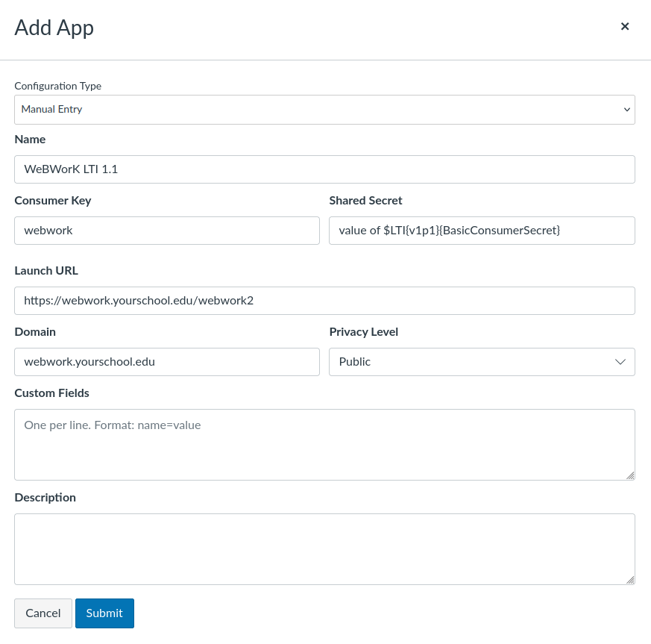Click the Privacy Level chevron icon
This screenshot has height=644, width=651.
coord(620,362)
